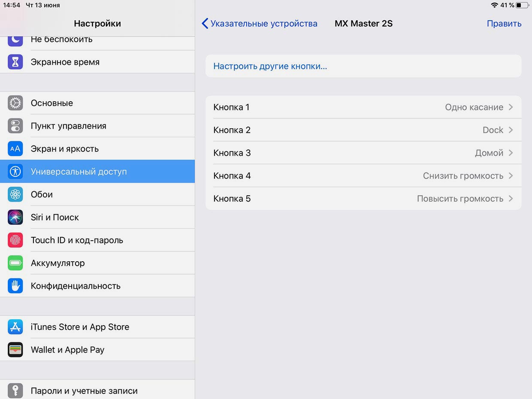Tap the iTunes Store and App Store icon

click(15, 327)
